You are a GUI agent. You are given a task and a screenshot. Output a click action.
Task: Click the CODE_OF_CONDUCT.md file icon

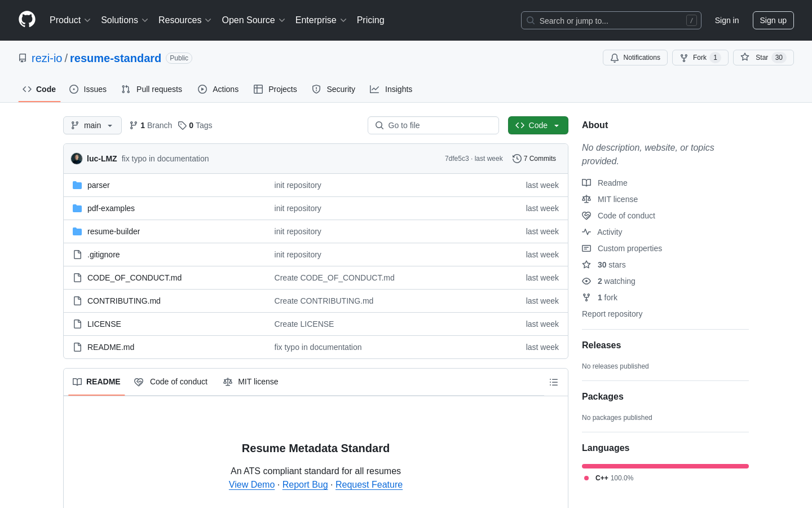click(x=77, y=278)
